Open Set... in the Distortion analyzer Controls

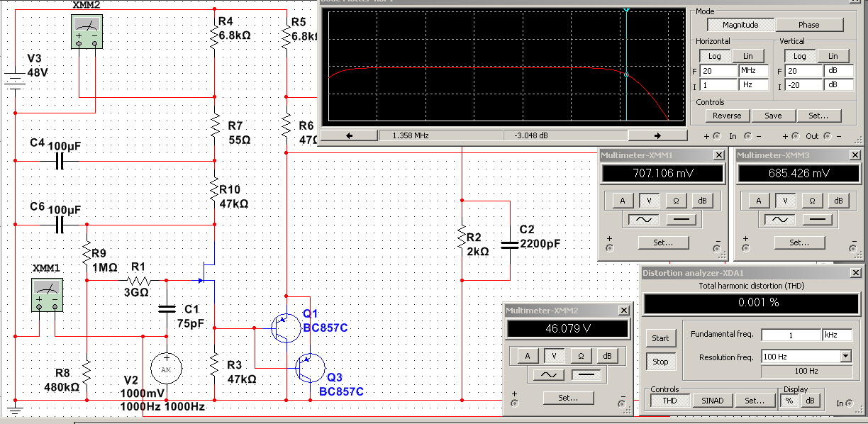(x=755, y=401)
